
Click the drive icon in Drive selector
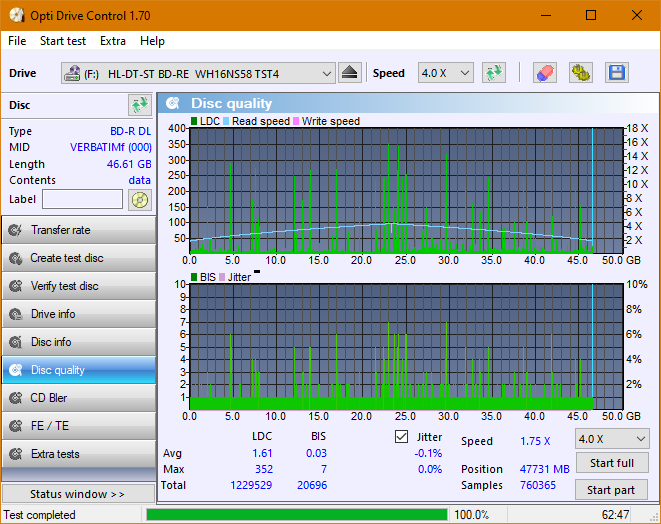(72, 73)
